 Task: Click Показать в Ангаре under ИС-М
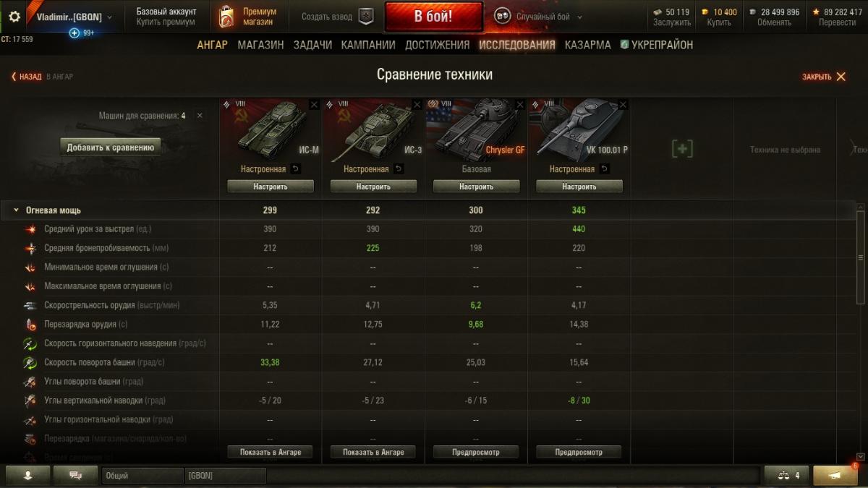pyautogui.click(x=271, y=452)
